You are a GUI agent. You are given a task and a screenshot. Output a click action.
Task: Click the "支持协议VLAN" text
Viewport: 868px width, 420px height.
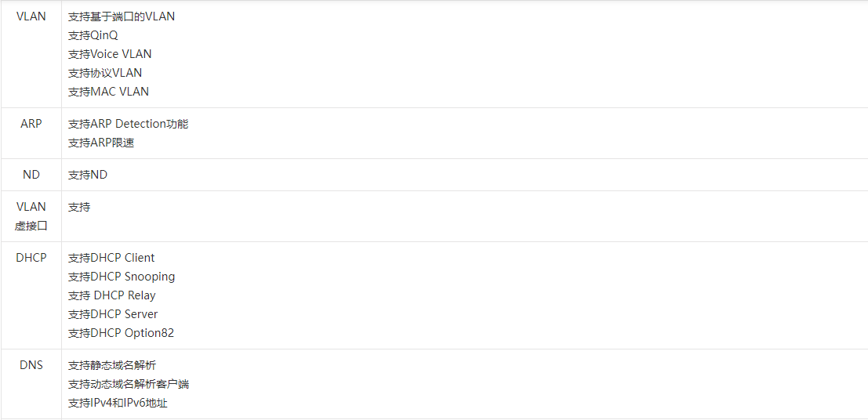pyautogui.click(x=105, y=73)
